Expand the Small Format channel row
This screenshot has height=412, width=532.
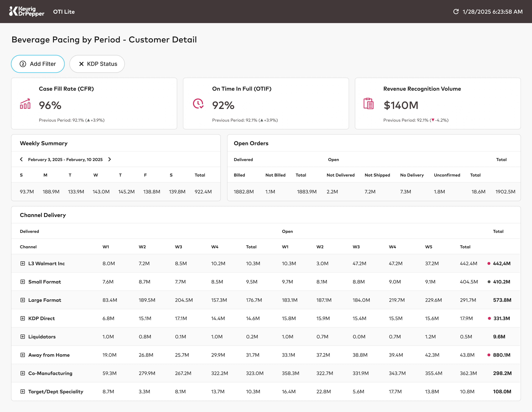(x=23, y=282)
